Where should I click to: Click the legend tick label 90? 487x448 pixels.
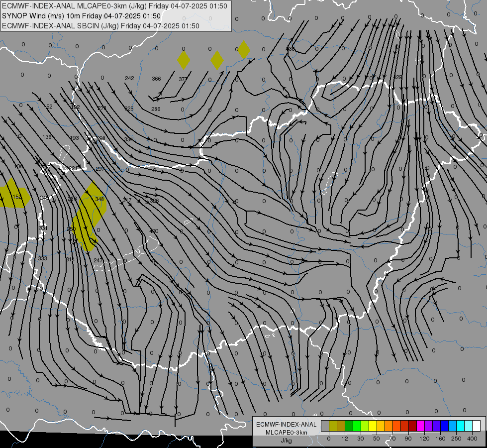coord(408,439)
